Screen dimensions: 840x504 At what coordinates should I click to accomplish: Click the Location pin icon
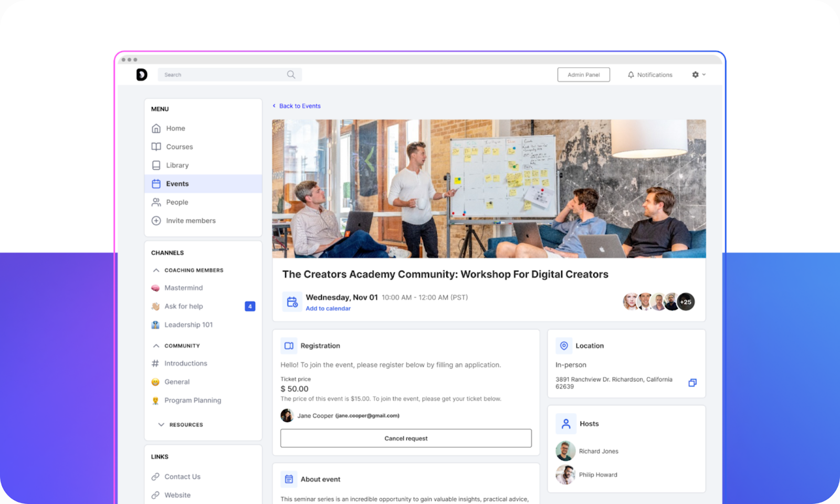(x=564, y=345)
